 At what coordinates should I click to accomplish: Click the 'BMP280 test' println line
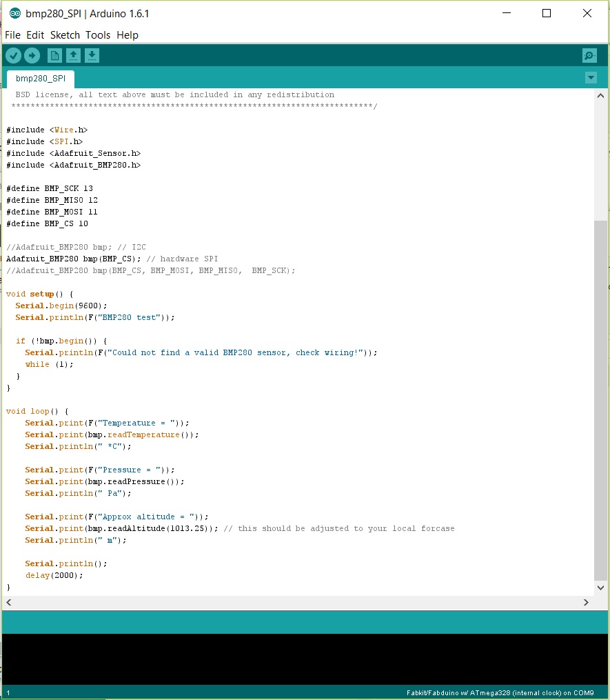[95, 317]
